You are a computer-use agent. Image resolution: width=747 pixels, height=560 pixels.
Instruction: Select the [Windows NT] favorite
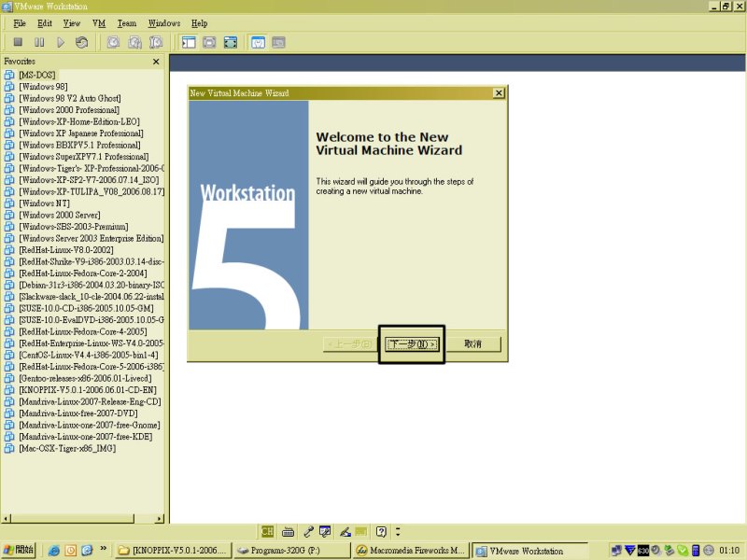pos(44,203)
